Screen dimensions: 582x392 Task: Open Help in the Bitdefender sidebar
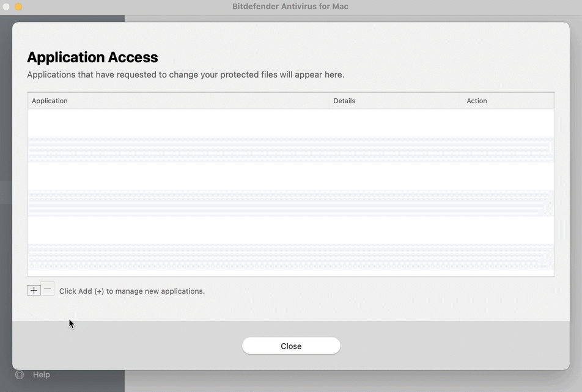(x=41, y=374)
